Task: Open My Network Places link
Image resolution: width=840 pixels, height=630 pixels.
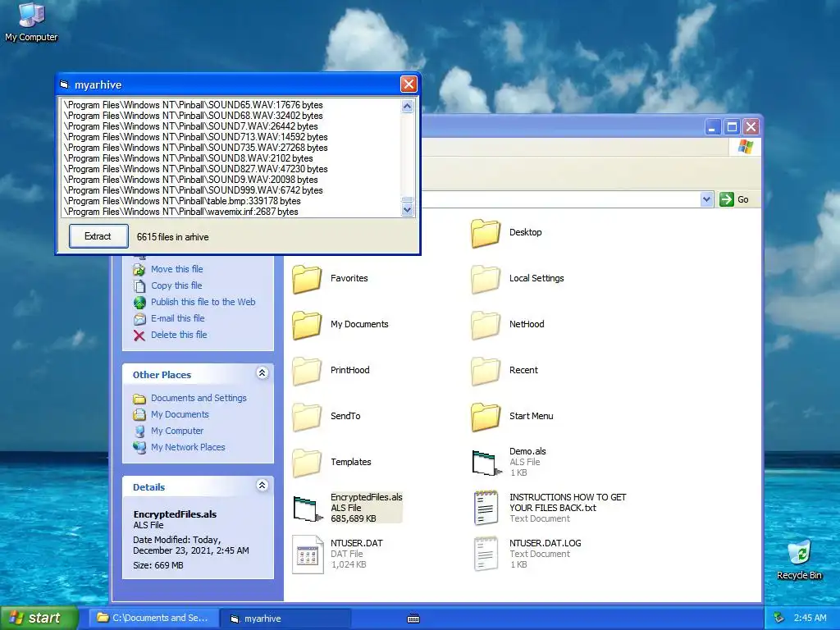Action: [x=188, y=447]
